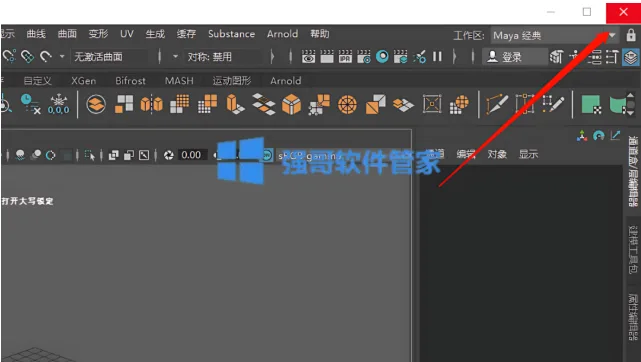This screenshot has height=362, width=641.
Task: Click the circular orange wheel shelf icon
Action: (x=347, y=105)
